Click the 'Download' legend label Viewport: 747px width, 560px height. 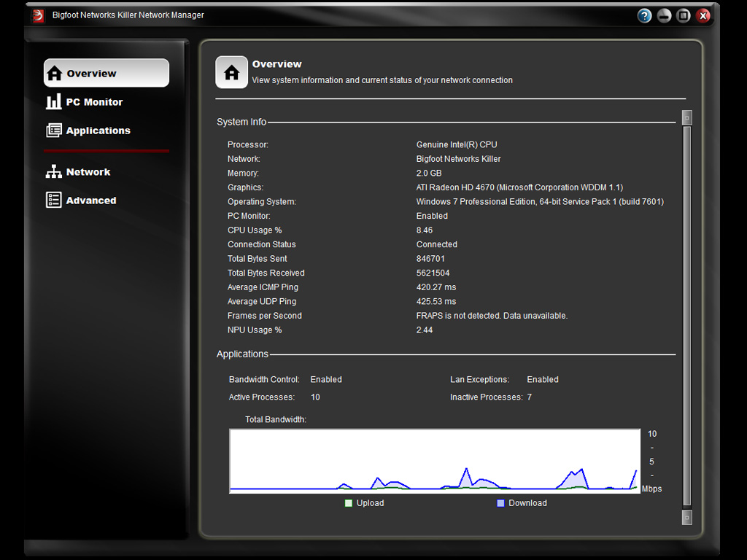tap(527, 503)
